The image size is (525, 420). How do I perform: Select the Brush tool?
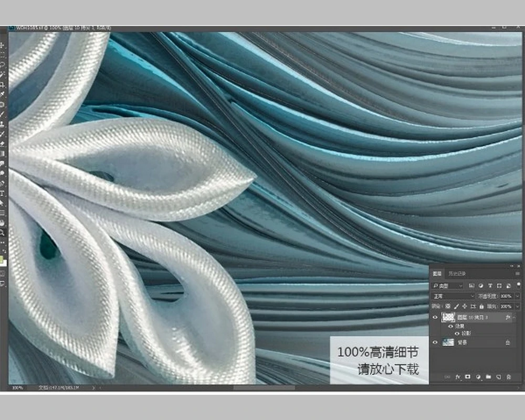coord(3,114)
